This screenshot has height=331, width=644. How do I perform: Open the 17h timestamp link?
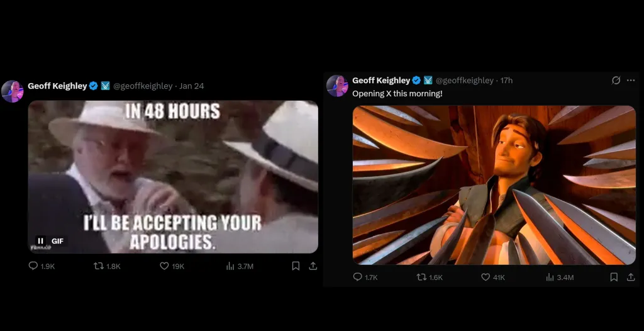506,81
